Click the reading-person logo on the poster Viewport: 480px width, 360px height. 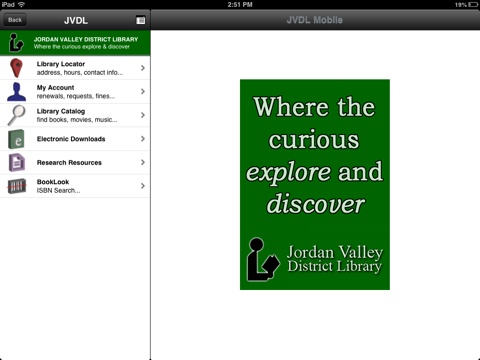click(x=263, y=259)
